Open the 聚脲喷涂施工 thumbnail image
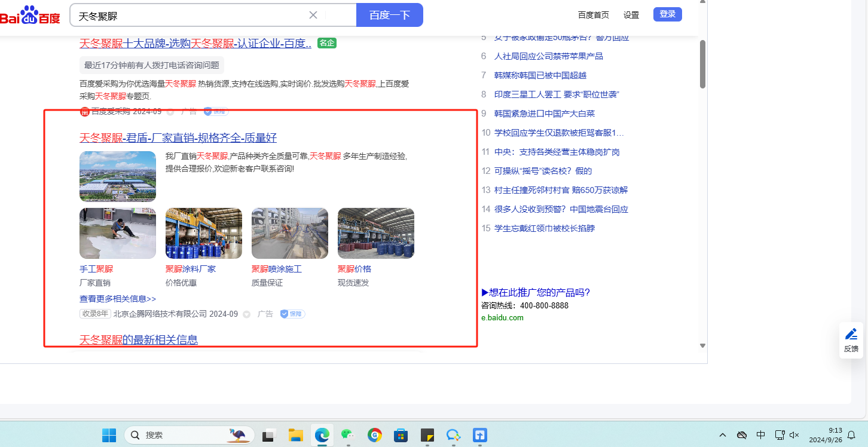This screenshot has height=447, width=868. point(290,233)
